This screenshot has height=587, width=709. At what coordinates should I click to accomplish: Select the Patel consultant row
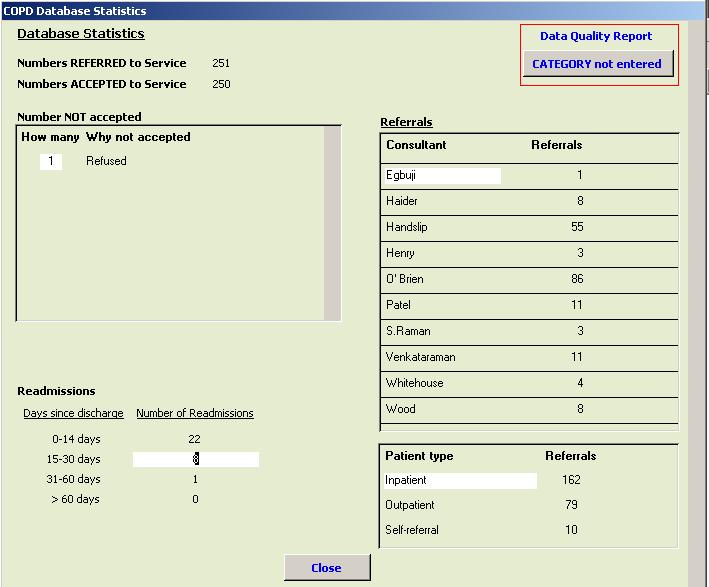coord(529,305)
